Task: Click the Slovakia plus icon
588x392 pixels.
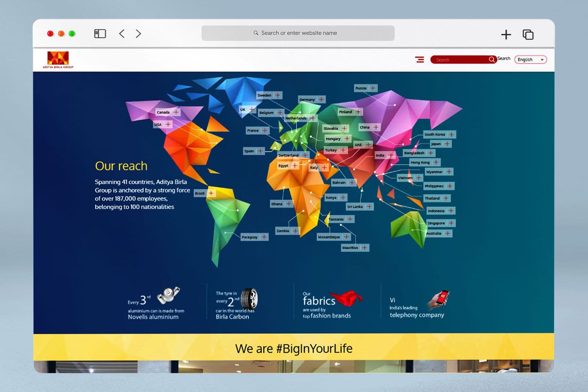Action: [x=344, y=128]
